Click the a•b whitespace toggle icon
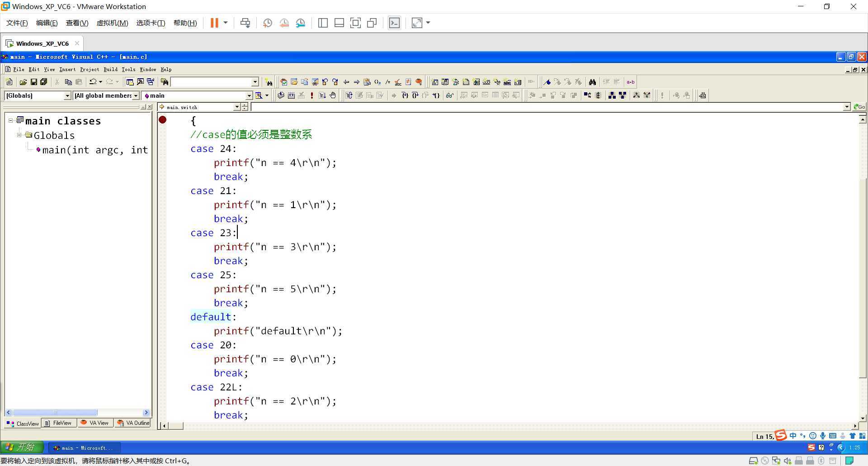This screenshot has height=466, width=868. click(631, 82)
